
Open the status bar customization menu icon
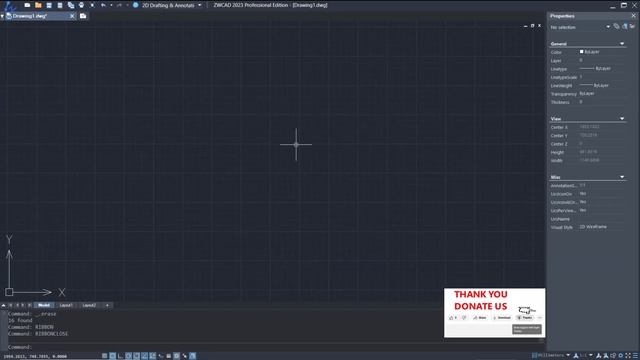coord(635,356)
